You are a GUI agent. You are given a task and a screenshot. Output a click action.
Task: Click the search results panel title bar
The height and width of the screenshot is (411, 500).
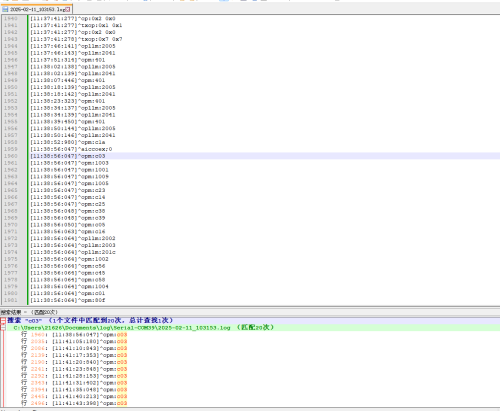250,312
